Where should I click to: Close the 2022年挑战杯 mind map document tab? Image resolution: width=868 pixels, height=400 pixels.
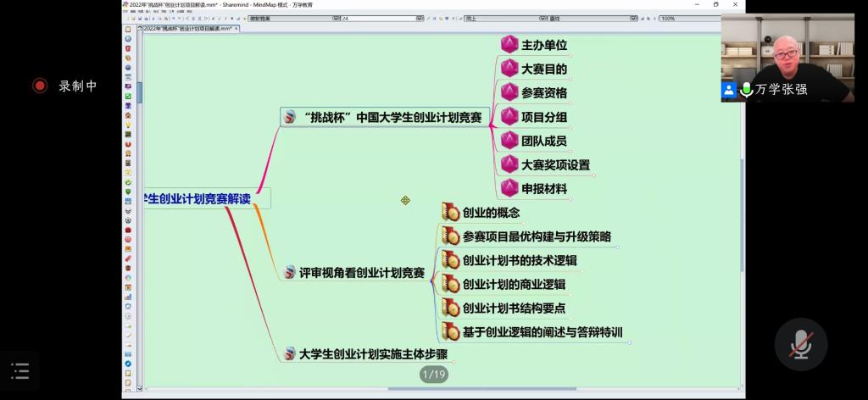(x=236, y=28)
